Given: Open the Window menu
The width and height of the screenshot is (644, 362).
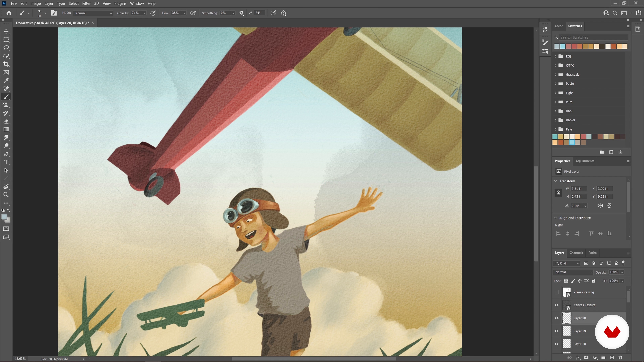Looking at the screenshot, I should [x=137, y=4].
